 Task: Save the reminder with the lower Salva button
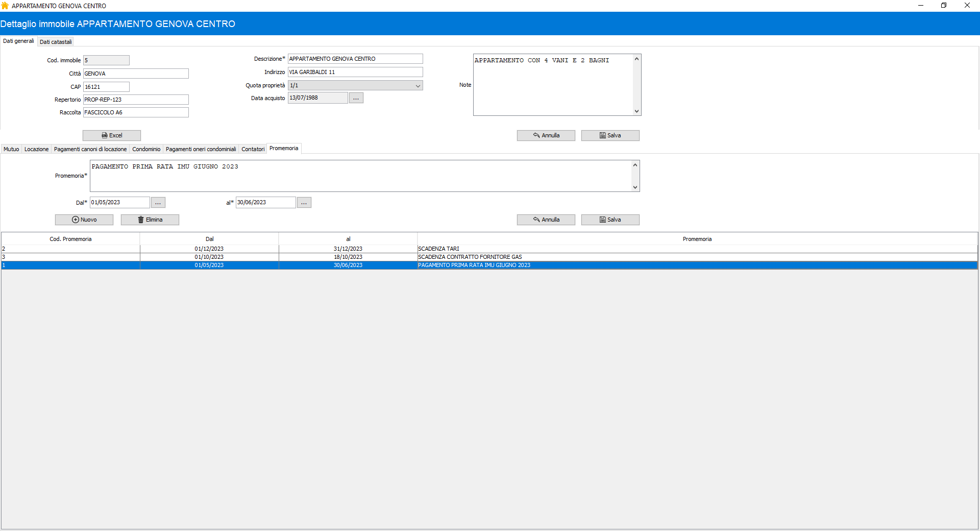point(610,220)
